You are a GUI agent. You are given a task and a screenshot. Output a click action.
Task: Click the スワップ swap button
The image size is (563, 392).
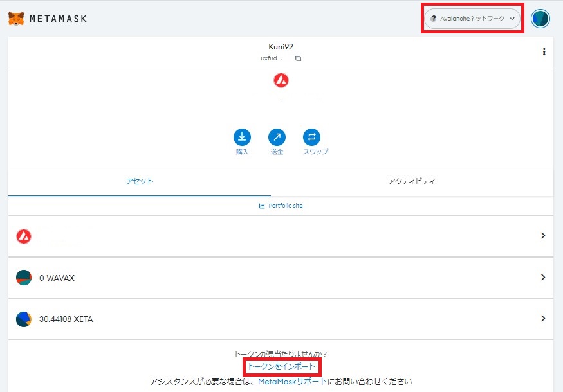click(315, 142)
